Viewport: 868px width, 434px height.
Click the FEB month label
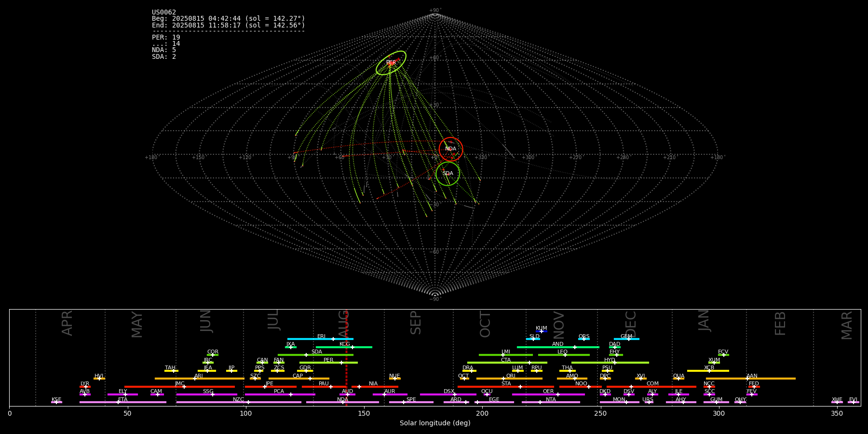coord(780,324)
